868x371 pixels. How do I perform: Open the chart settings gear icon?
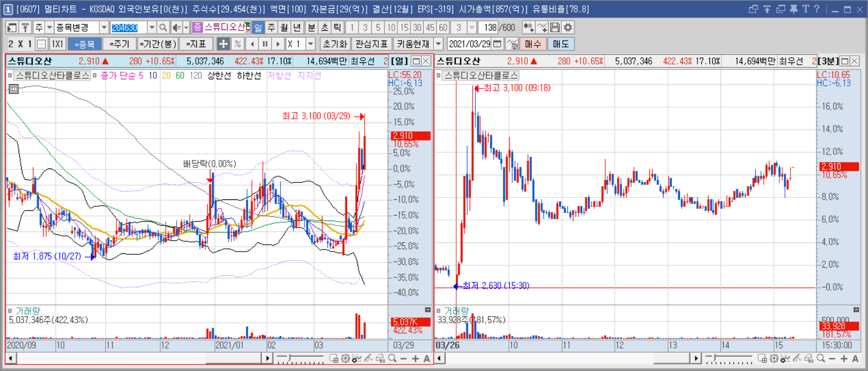point(568,27)
